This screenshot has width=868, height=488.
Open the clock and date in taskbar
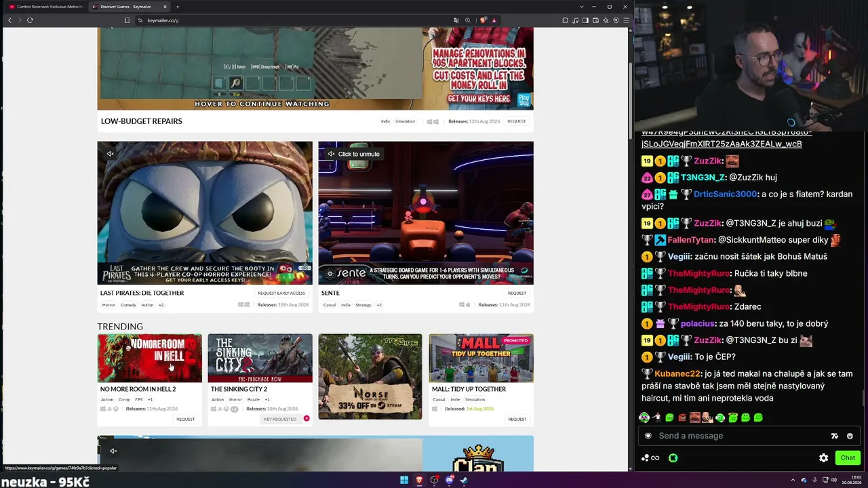[851, 480]
